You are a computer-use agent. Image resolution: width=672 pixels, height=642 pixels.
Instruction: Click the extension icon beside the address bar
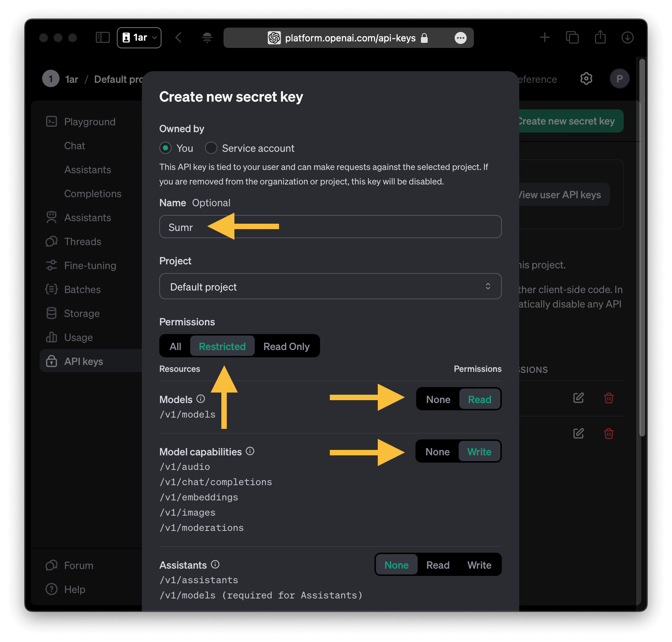(x=207, y=37)
